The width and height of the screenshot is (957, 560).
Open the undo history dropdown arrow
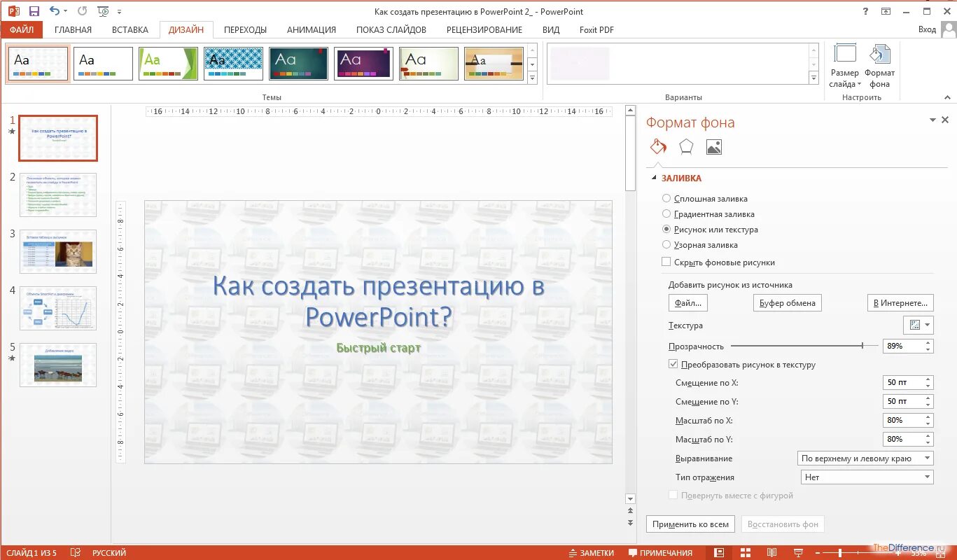66,12
